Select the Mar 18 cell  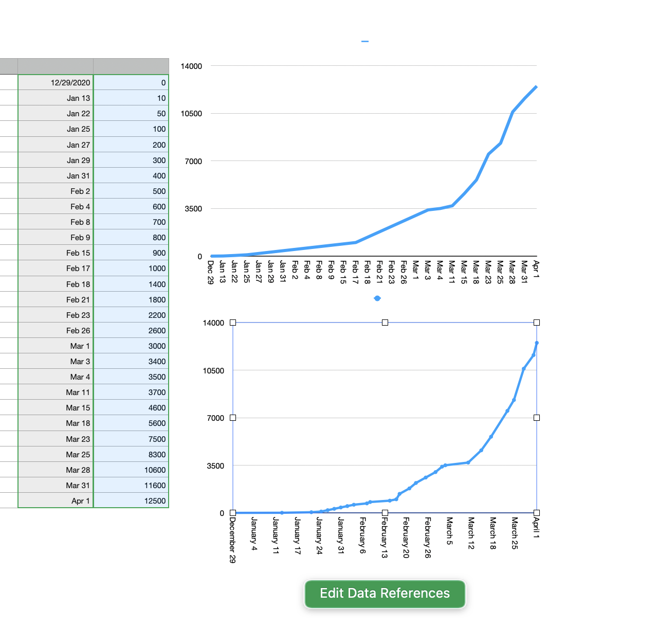(x=56, y=423)
